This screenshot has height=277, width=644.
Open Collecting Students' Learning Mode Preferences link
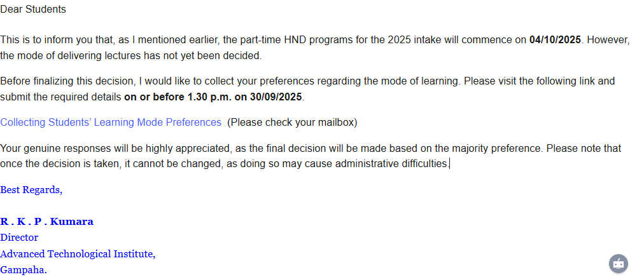[x=111, y=122]
